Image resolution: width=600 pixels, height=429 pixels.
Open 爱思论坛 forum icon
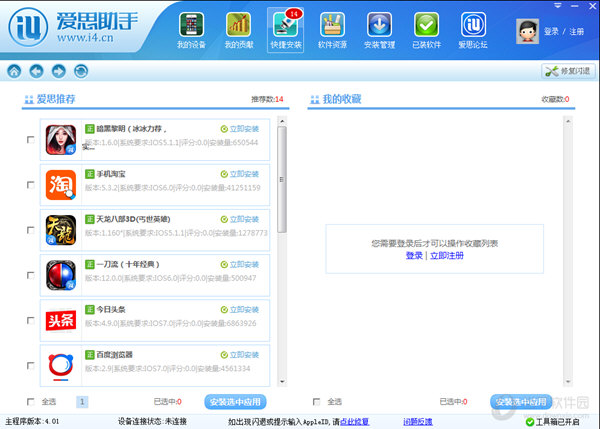click(473, 24)
